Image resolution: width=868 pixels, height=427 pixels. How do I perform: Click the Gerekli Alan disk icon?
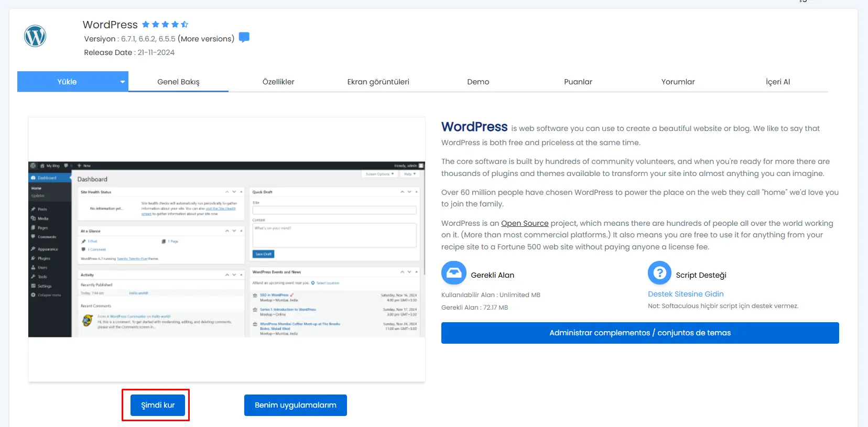point(454,273)
